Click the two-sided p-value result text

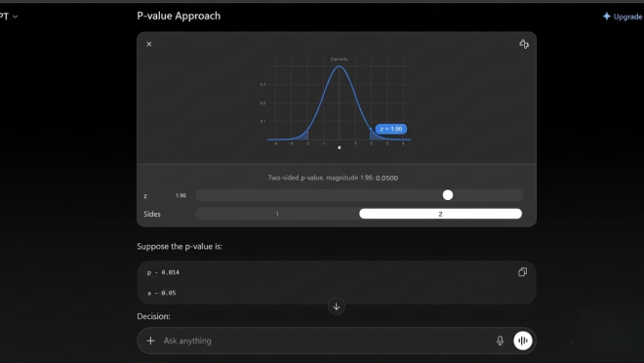click(333, 178)
